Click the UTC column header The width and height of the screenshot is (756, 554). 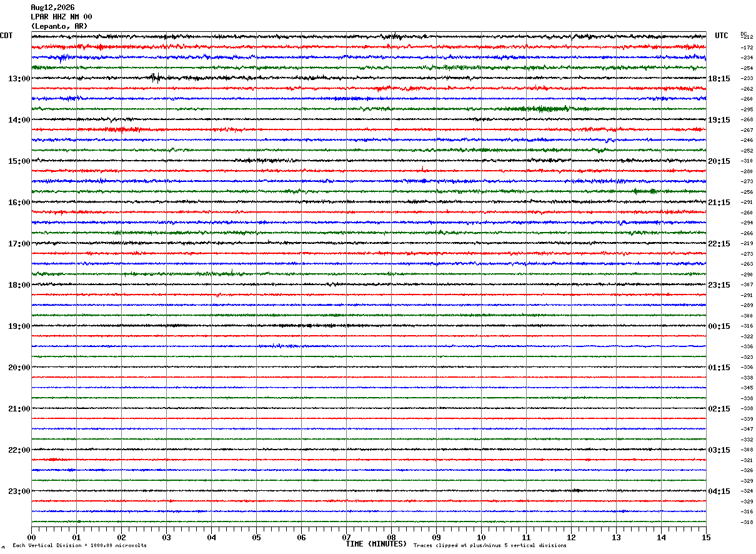[x=722, y=36]
